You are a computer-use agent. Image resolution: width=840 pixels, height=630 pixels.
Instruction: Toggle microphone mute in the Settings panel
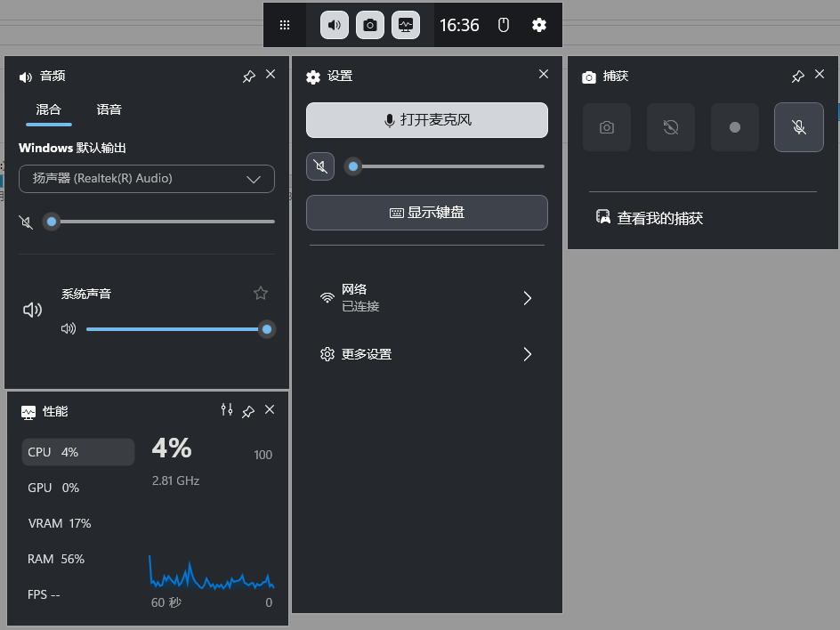[x=320, y=166]
